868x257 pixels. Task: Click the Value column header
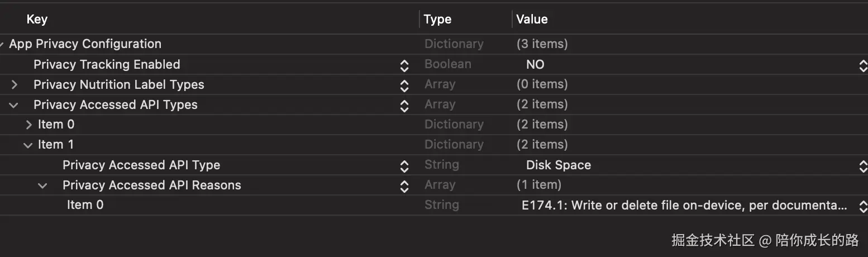click(532, 20)
